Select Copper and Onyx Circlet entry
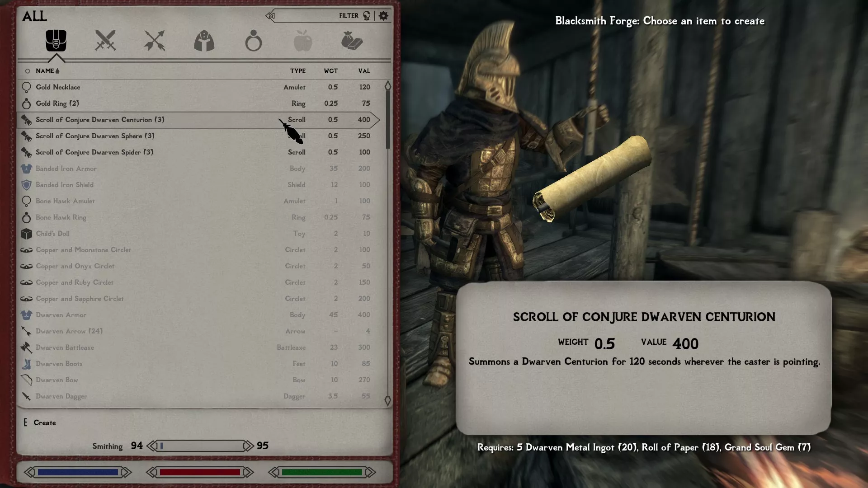This screenshot has width=868, height=488. click(198, 266)
